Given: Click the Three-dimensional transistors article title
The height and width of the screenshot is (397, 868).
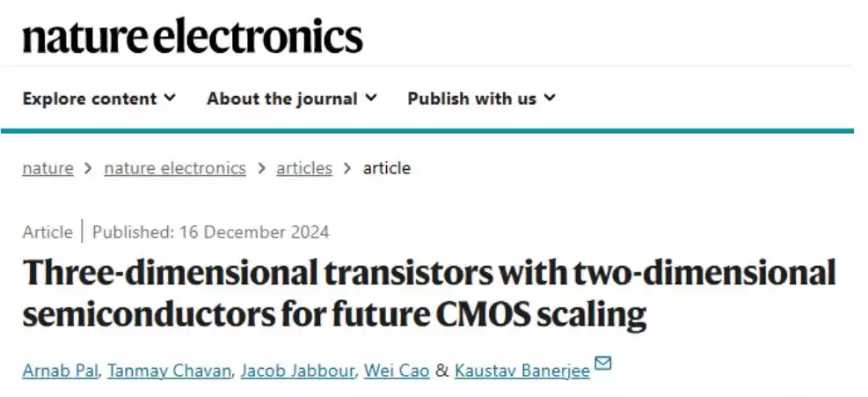Looking at the screenshot, I should (x=428, y=294).
